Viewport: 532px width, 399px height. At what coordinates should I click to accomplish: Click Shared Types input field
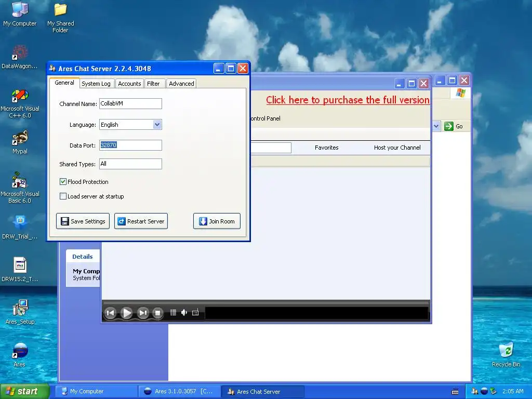point(130,164)
